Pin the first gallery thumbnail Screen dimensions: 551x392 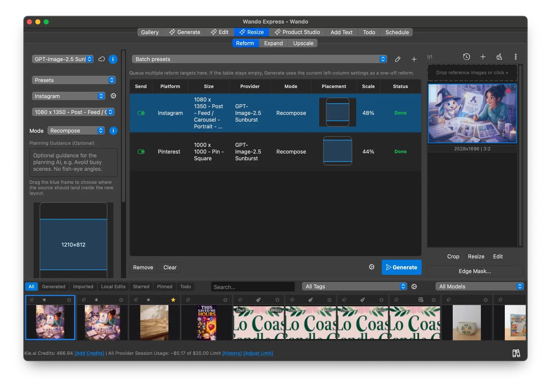click(32, 300)
